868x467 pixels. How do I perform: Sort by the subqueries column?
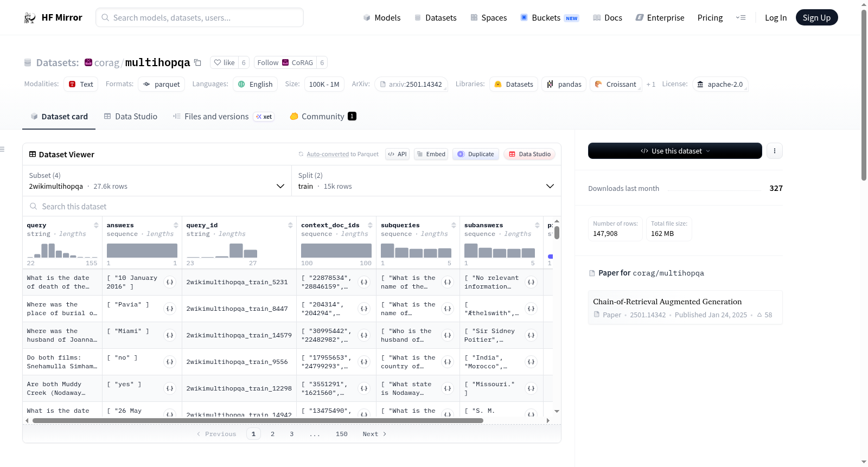click(x=454, y=225)
